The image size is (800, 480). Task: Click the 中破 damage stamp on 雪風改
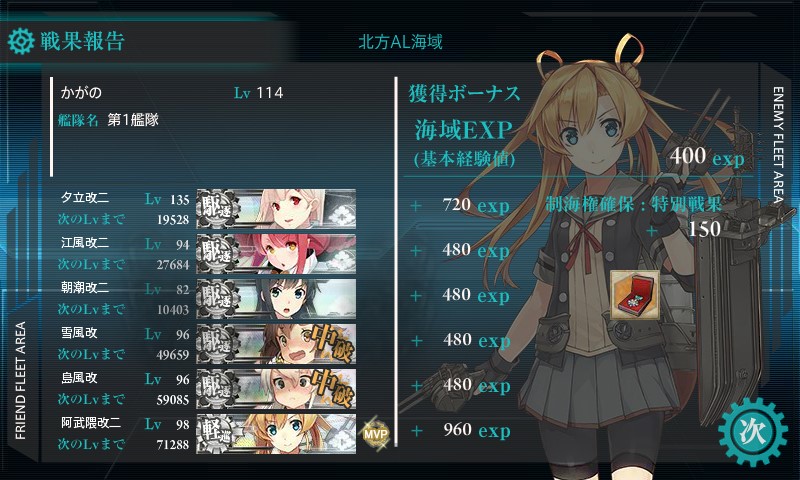332,343
